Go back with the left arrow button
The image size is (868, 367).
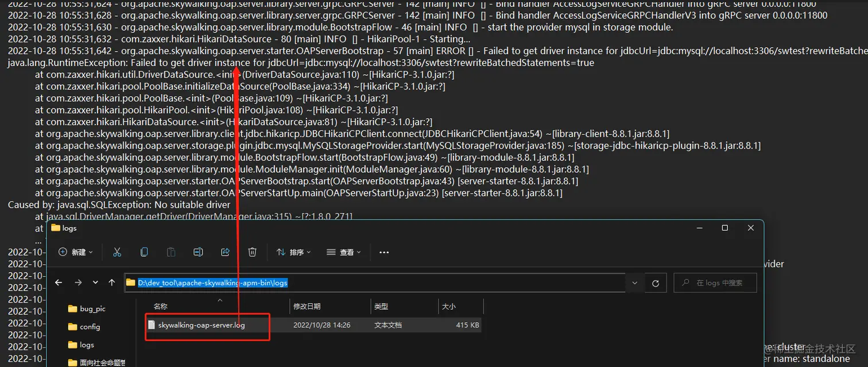(59, 283)
